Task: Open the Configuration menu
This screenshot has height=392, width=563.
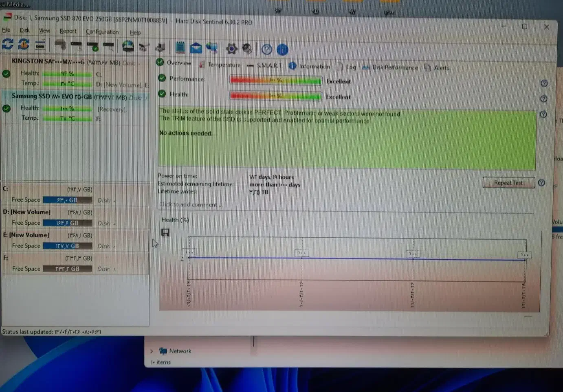Action: tap(102, 32)
